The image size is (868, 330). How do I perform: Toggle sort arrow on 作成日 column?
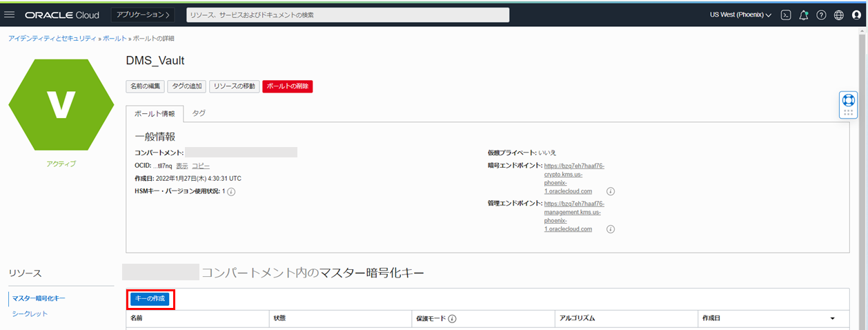832,319
